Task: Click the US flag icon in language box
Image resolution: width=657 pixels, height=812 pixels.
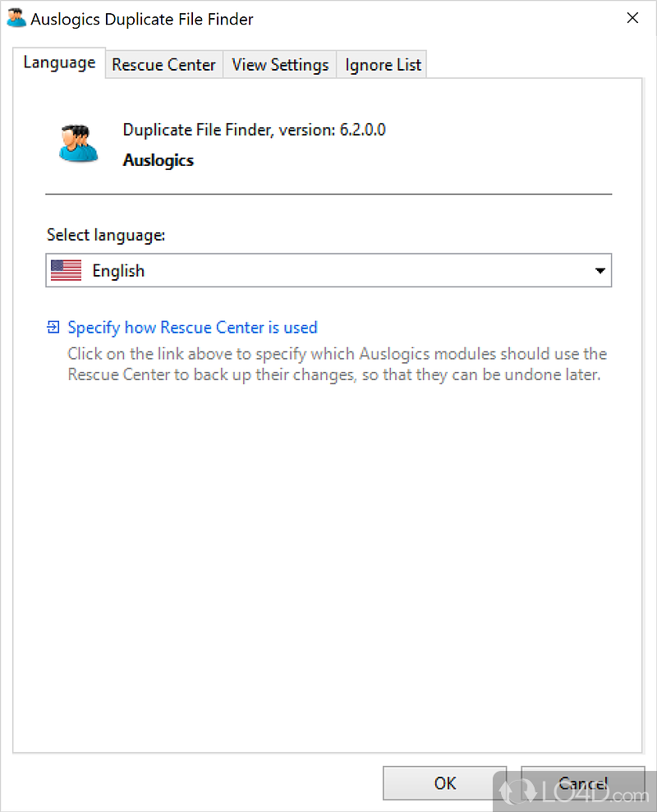Action: (66, 271)
